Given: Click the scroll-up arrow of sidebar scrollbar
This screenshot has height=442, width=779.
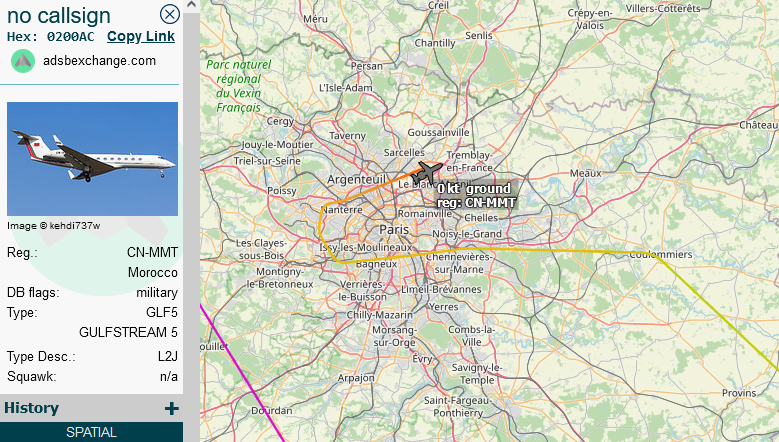Looking at the screenshot, I should (191, 5).
